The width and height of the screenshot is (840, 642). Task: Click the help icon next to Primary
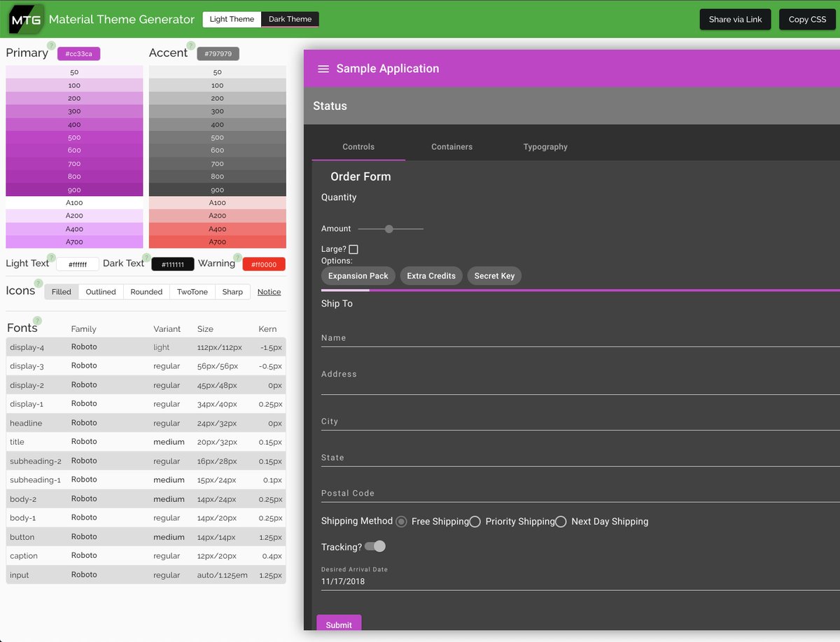[51, 46]
